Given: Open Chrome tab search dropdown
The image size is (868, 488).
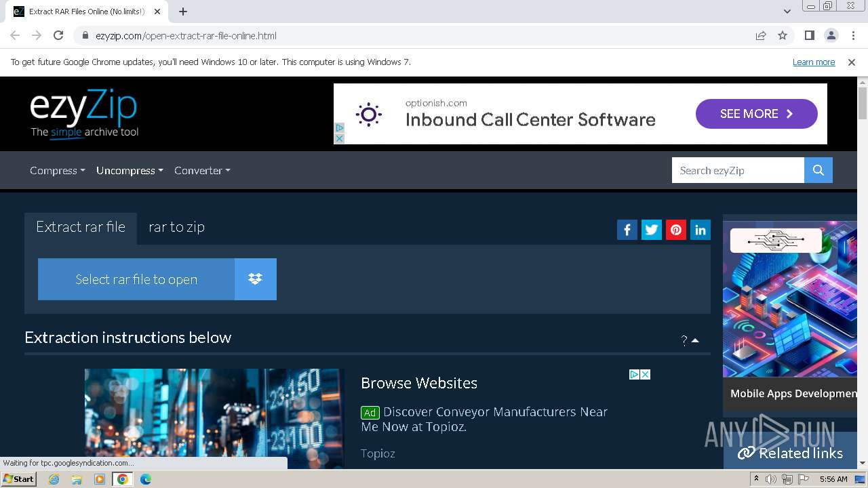Looking at the screenshot, I should (787, 12).
